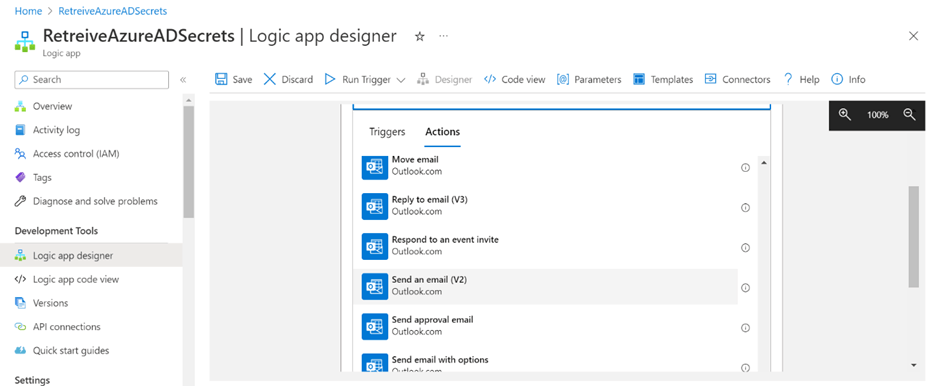The width and height of the screenshot is (940, 386).
Task: Click sidebar vertical scrollbar thumb
Action: tap(188, 162)
